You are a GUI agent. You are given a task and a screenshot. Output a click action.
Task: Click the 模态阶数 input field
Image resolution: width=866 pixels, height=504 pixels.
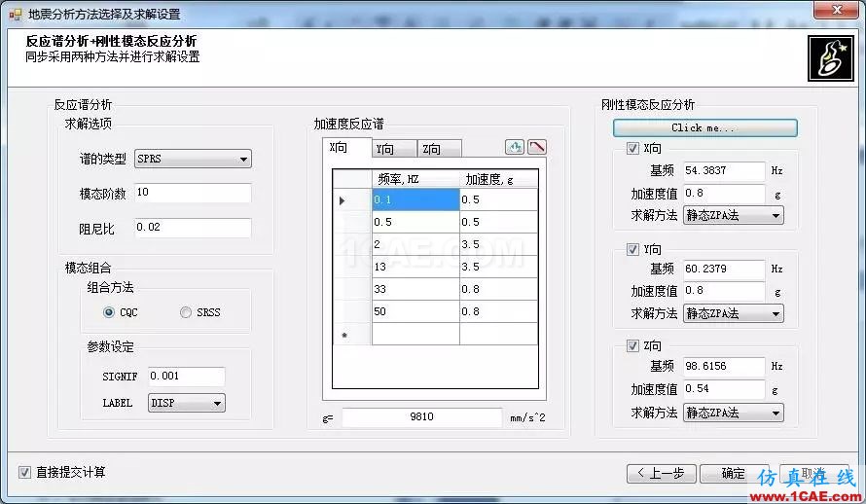pyautogui.click(x=193, y=193)
